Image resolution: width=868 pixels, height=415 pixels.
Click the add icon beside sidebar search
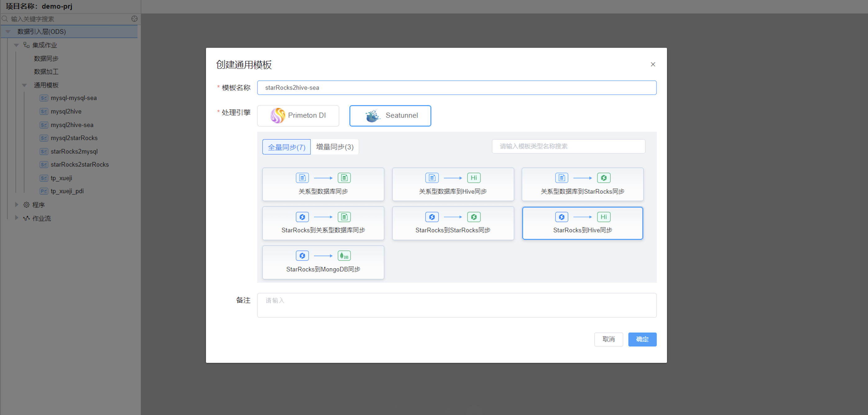click(x=134, y=19)
